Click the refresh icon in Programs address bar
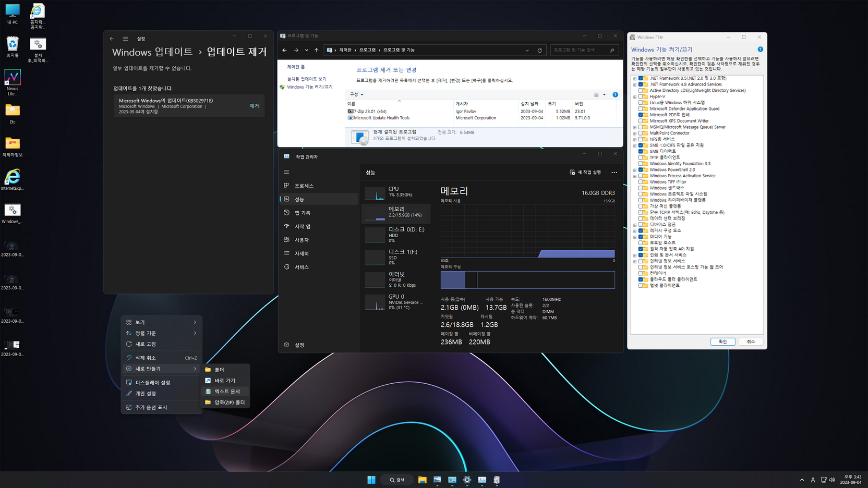 (x=539, y=51)
